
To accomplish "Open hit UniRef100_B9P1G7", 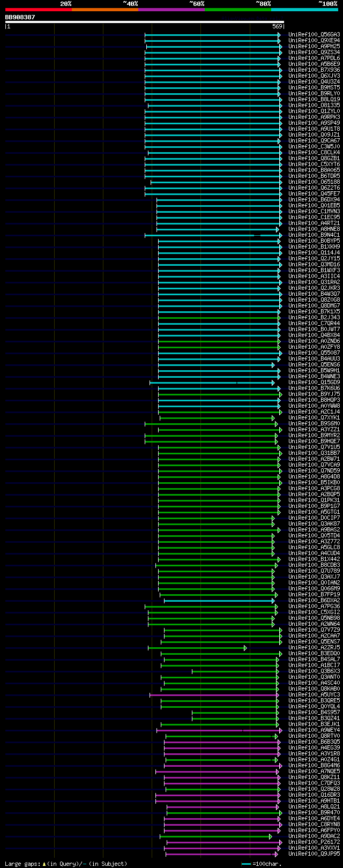I will [x=314, y=506].
